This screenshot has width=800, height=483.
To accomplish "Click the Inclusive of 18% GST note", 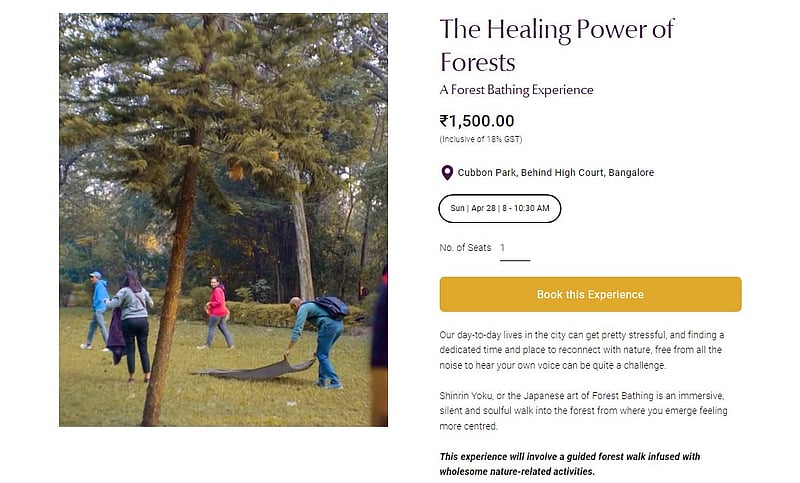I will [481, 139].
